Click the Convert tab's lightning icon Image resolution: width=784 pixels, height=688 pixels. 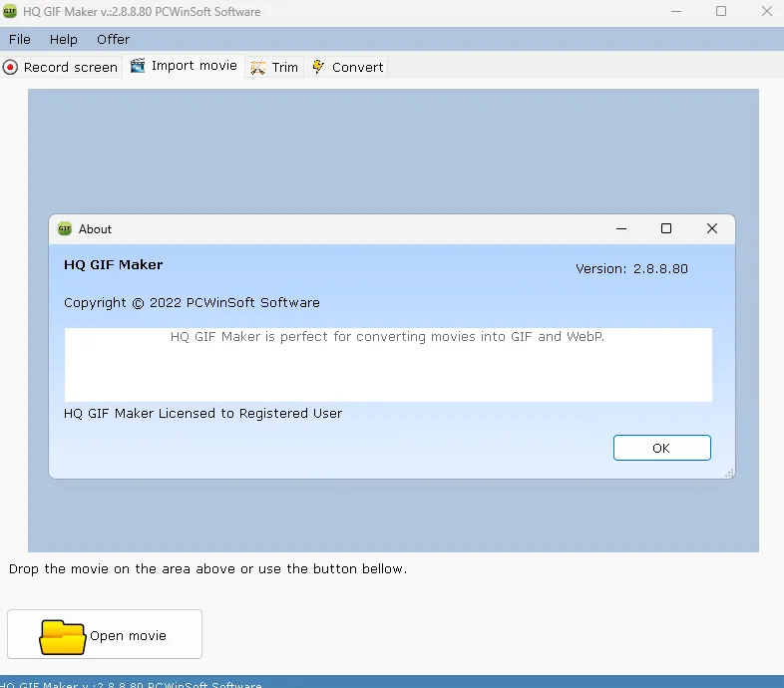click(318, 67)
